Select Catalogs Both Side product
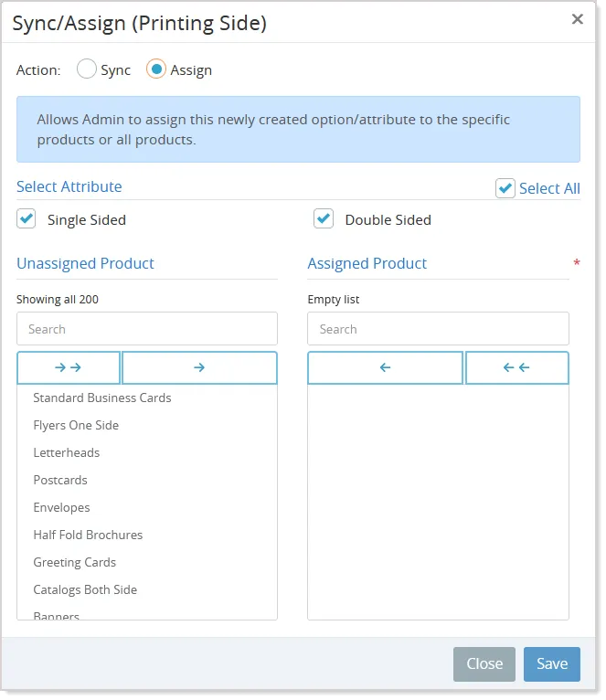The width and height of the screenshot is (606, 700). 147,589
